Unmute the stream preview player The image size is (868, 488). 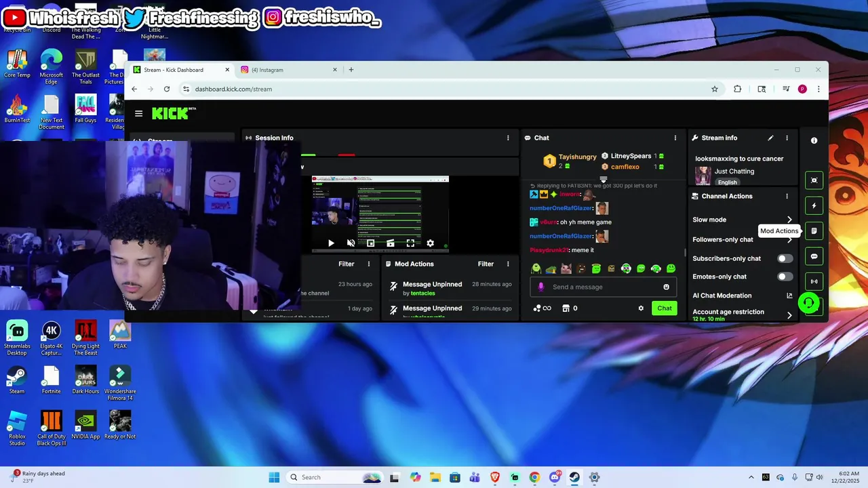tap(351, 243)
